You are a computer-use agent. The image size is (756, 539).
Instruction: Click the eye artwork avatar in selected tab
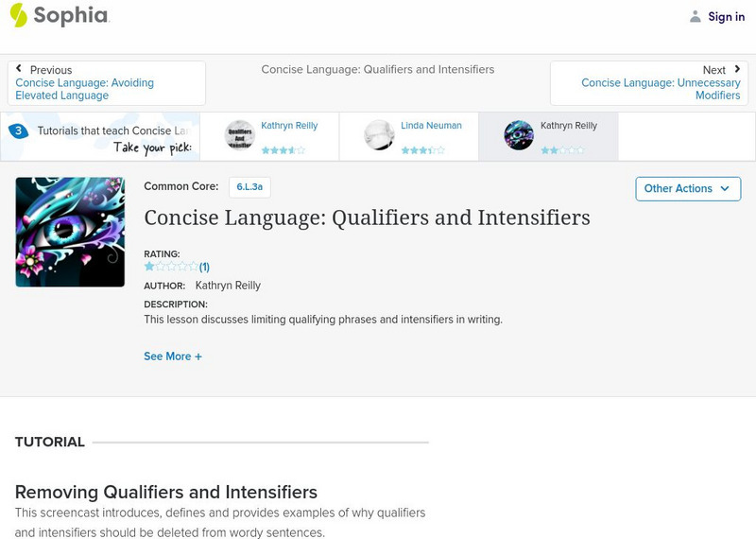point(519,135)
